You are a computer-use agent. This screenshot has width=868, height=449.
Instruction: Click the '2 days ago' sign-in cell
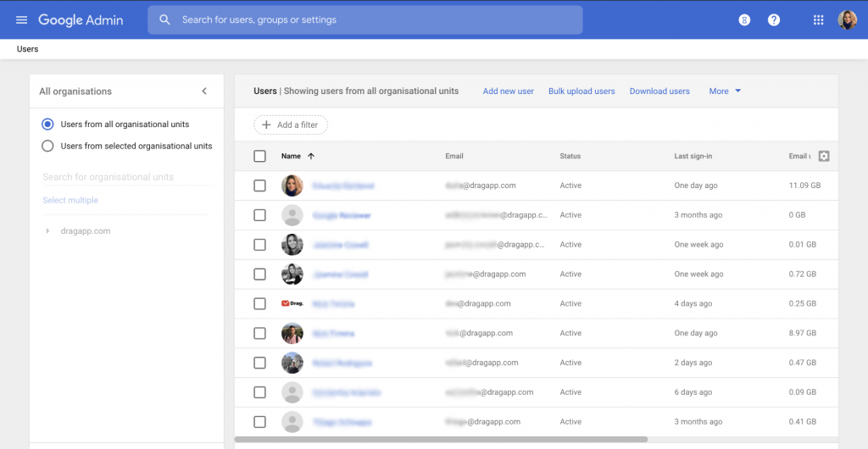pyautogui.click(x=693, y=363)
